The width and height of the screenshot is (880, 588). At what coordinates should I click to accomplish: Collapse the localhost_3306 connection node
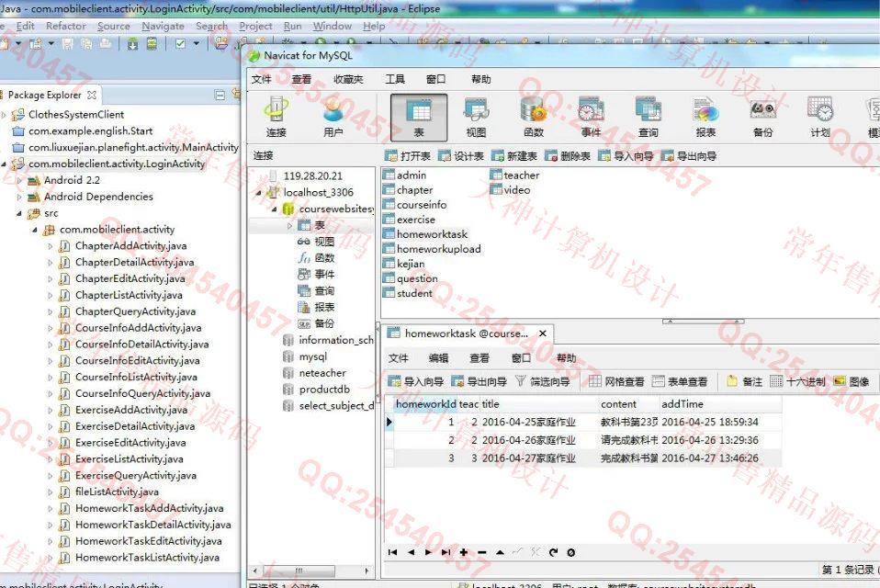click(x=259, y=192)
